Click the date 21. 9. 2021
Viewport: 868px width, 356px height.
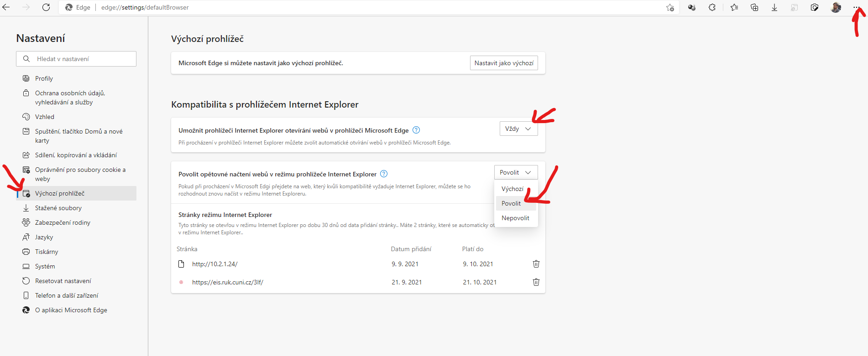tap(407, 282)
